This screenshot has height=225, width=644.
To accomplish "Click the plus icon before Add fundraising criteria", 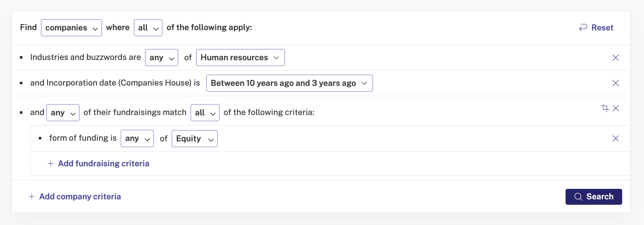I will click(50, 163).
